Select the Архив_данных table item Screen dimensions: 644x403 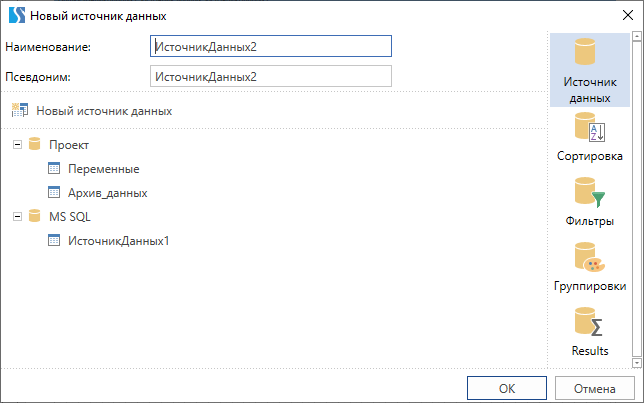(x=108, y=193)
